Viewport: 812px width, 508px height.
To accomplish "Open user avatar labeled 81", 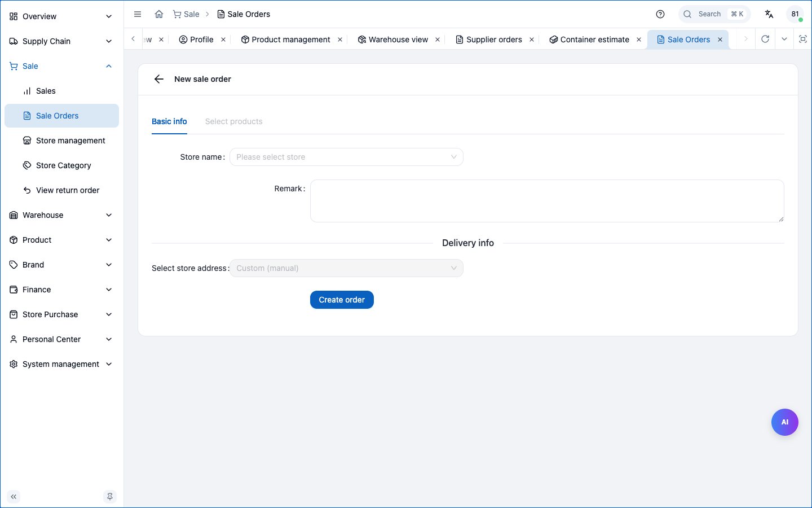I will point(795,14).
